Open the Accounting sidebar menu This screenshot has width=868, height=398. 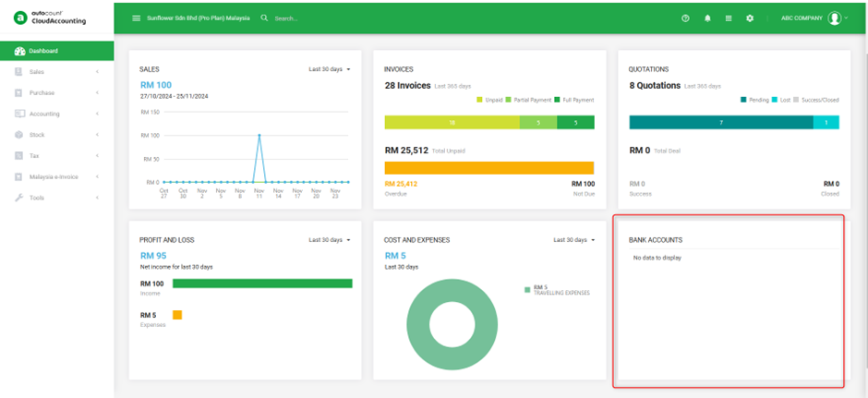click(57, 114)
